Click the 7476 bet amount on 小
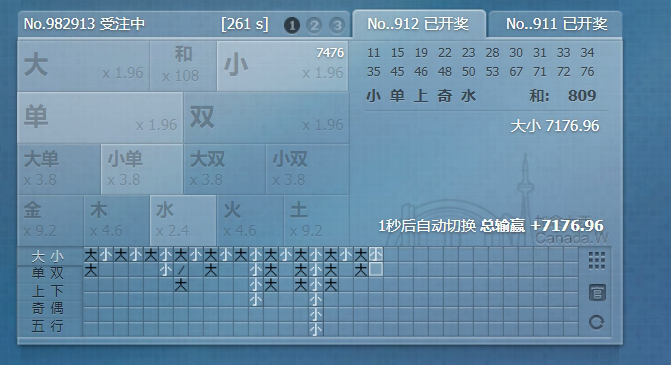This screenshot has height=365, width=671. pyautogui.click(x=330, y=52)
